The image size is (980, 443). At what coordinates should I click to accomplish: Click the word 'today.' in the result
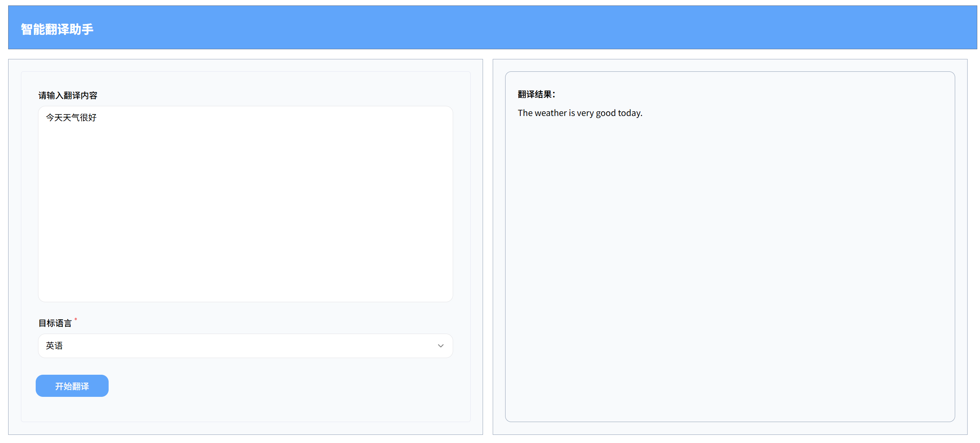coord(630,113)
